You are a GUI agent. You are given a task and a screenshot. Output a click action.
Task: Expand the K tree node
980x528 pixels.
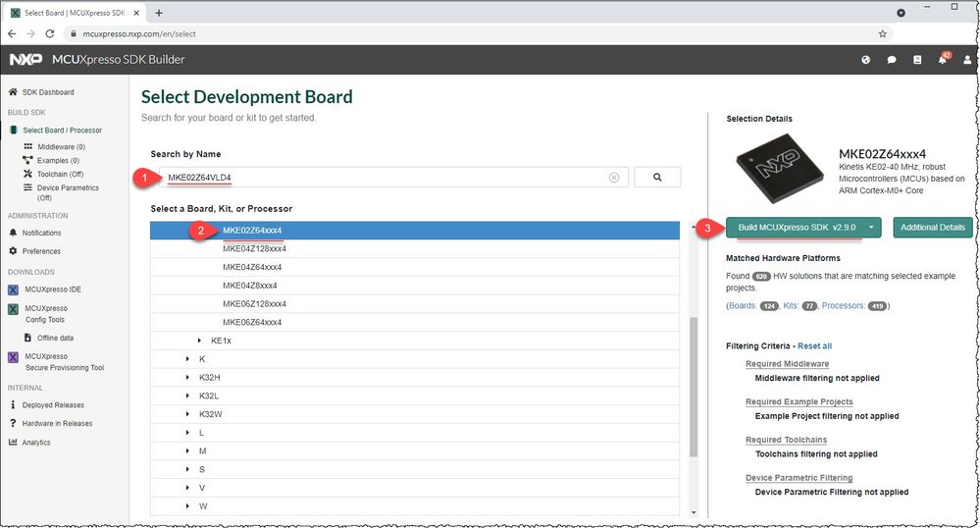[187, 359]
